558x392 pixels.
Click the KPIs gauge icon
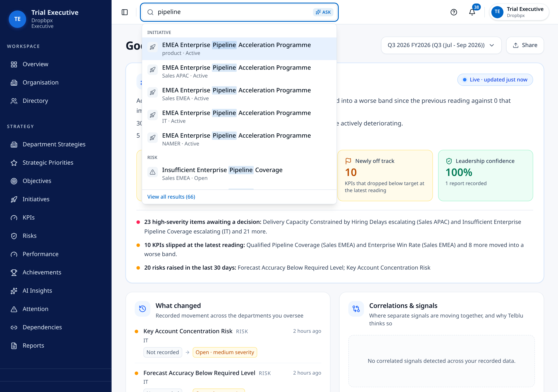(x=14, y=218)
